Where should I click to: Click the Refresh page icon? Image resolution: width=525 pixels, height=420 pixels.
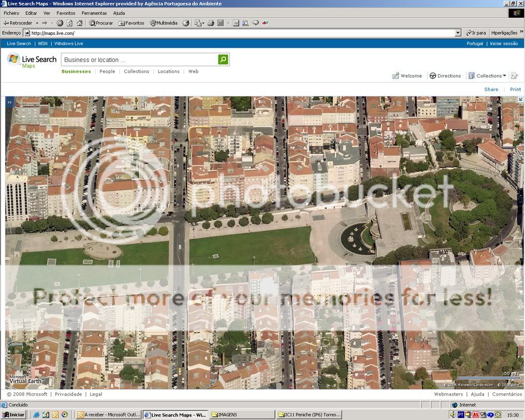pos(70,23)
